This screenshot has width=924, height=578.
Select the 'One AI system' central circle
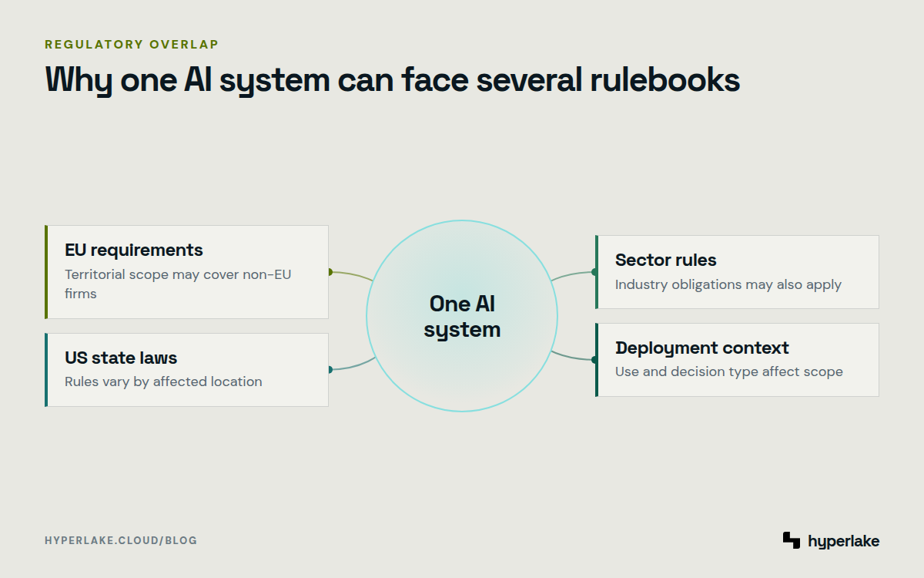pos(462,315)
